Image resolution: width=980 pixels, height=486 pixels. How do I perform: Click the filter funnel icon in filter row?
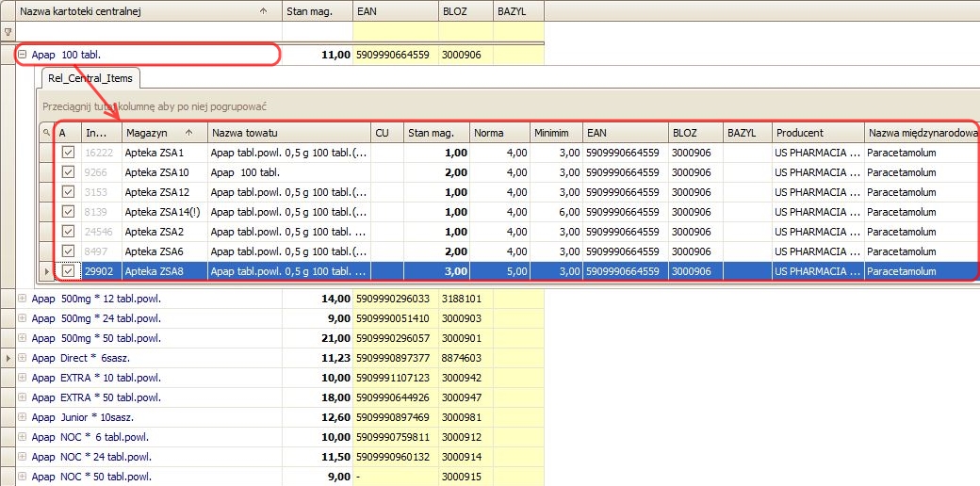coord(8,31)
